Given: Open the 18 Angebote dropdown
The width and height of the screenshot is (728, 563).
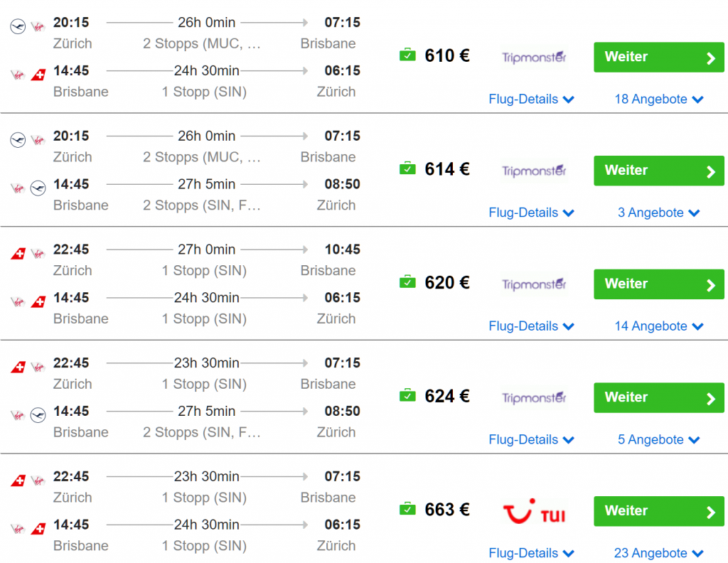Looking at the screenshot, I should pyautogui.click(x=658, y=100).
